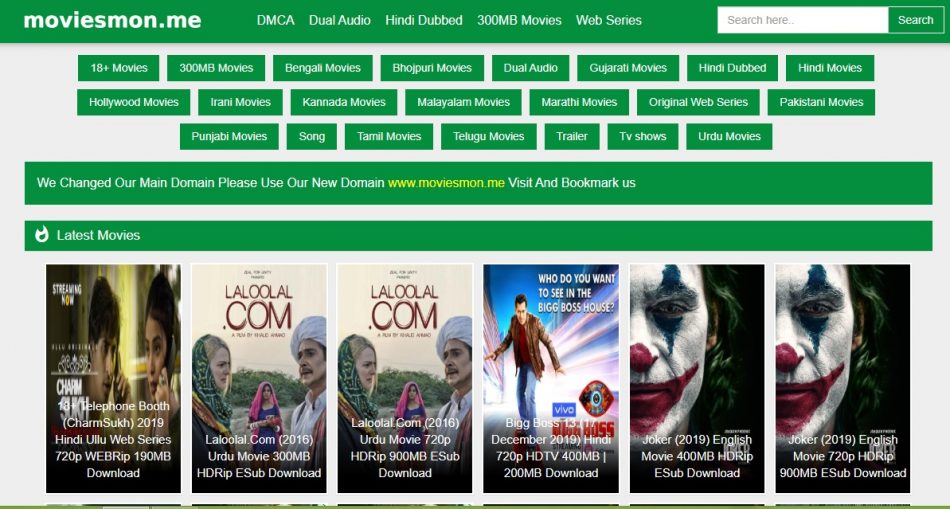Go to the Punjabi Movies category
This screenshot has height=509, width=950.
(229, 136)
